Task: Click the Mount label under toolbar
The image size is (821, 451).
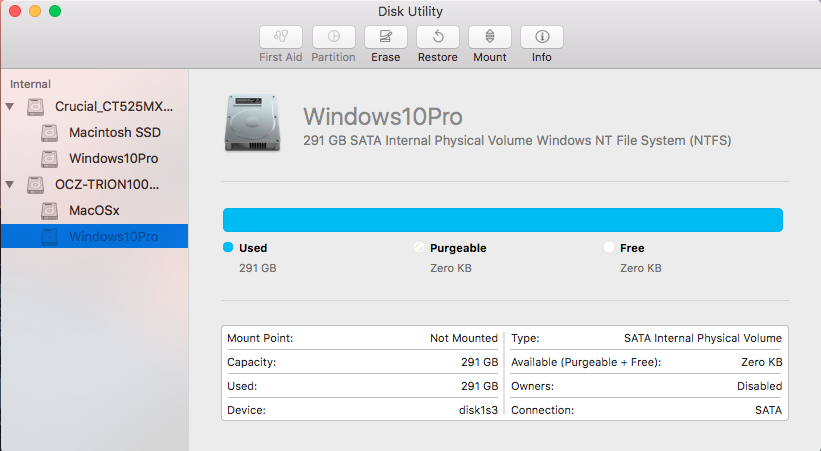Action: (x=490, y=57)
